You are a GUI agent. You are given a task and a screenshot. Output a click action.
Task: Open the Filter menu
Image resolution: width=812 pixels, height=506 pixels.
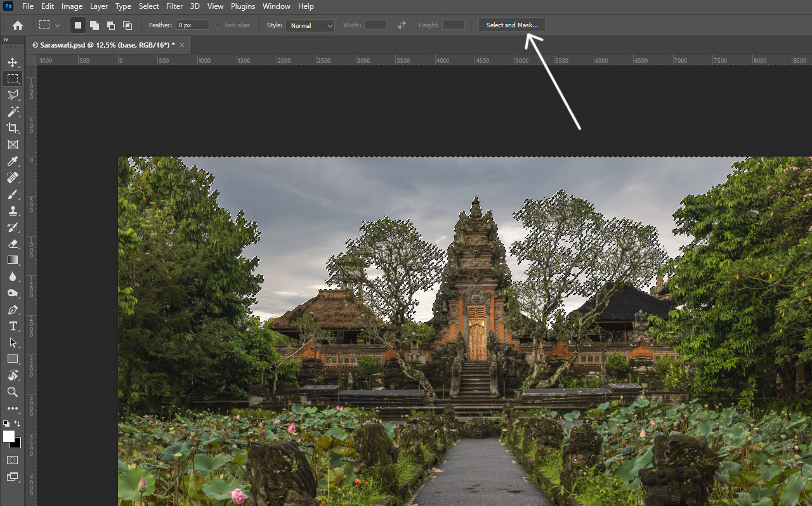(x=174, y=6)
